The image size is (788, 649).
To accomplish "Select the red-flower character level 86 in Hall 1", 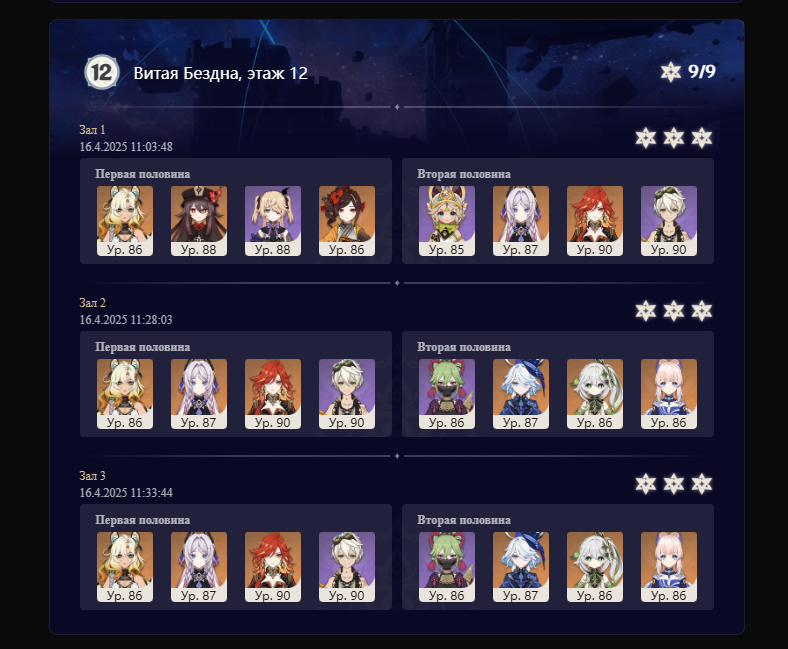I will [x=347, y=221].
